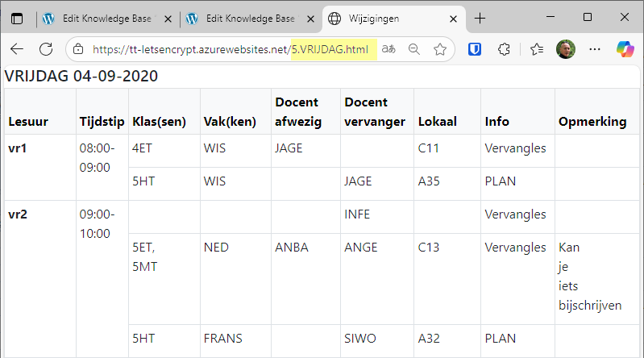The image size is (644, 358).
Task: Open the Extensions puzzle icon
Action: [504, 49]
